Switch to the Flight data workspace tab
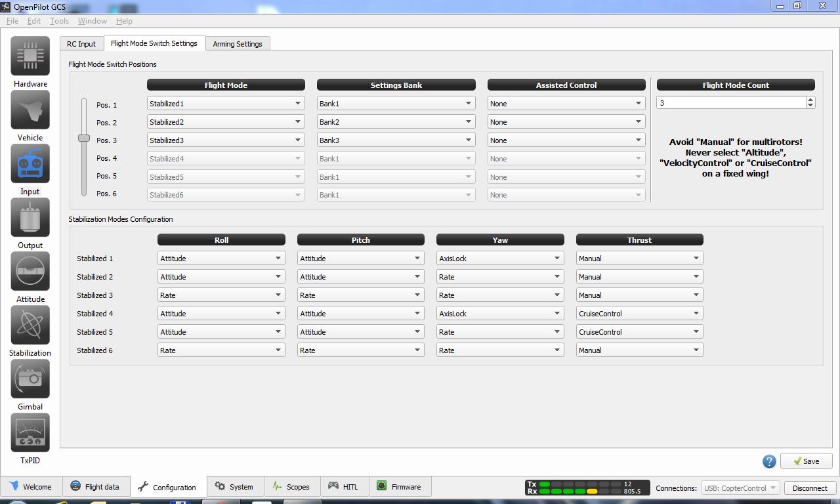Image resolution: width=840 pixels, height=504 pixels. pyautogui.click(x=96, y=487)
